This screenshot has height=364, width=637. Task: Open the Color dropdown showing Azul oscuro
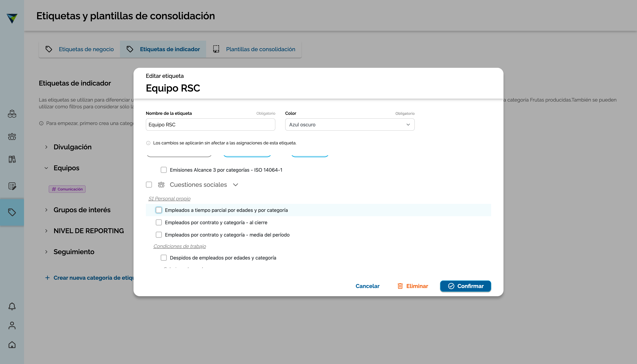[350, 125]
